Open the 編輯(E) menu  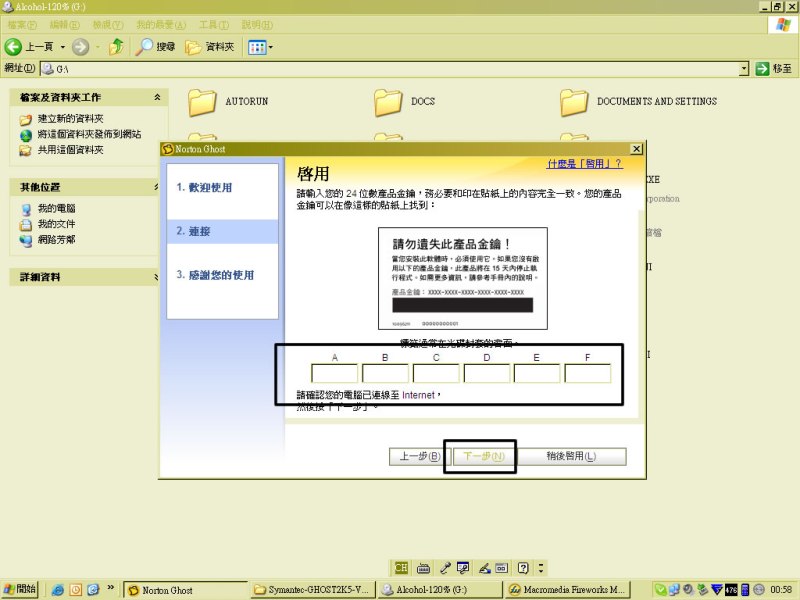click(x=65, y=24)
